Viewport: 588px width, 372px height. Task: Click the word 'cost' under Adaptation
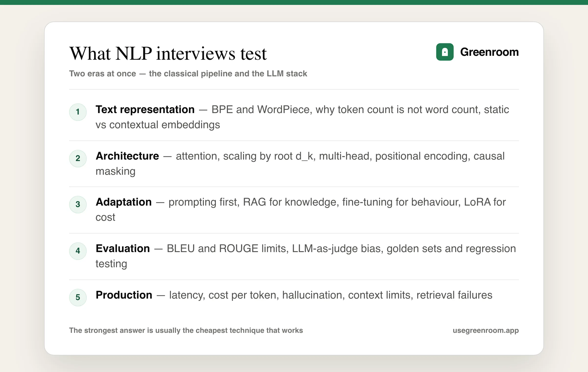105,217
